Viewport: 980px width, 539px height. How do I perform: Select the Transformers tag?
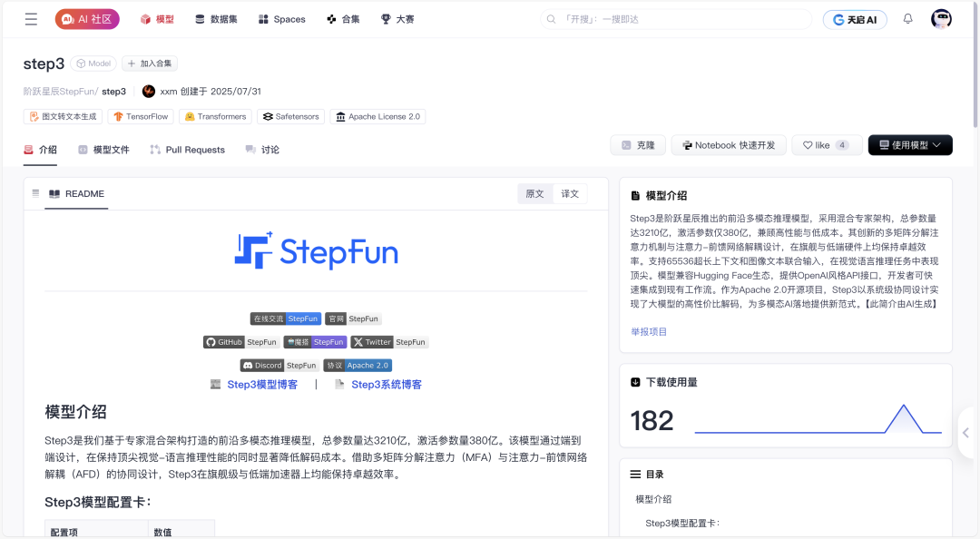[216, 116]
